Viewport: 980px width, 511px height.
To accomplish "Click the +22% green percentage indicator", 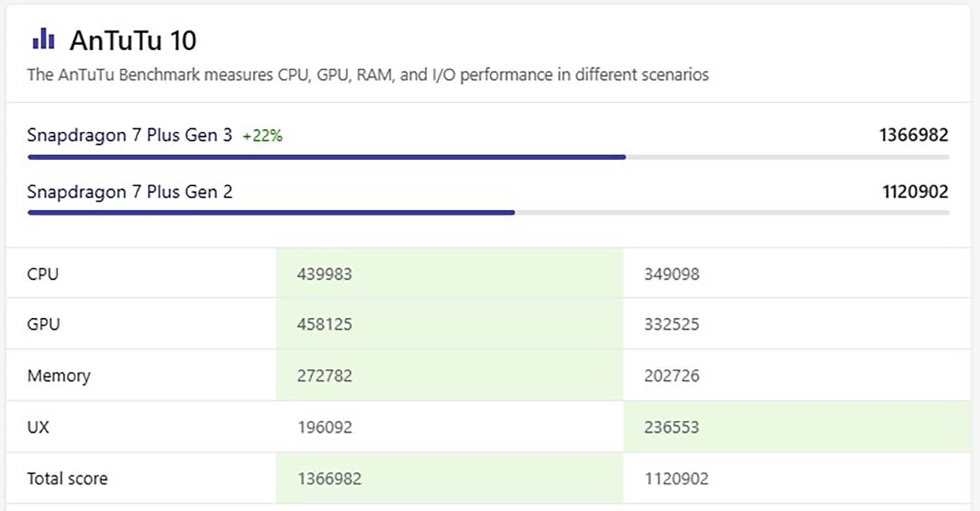I will 263,136.
